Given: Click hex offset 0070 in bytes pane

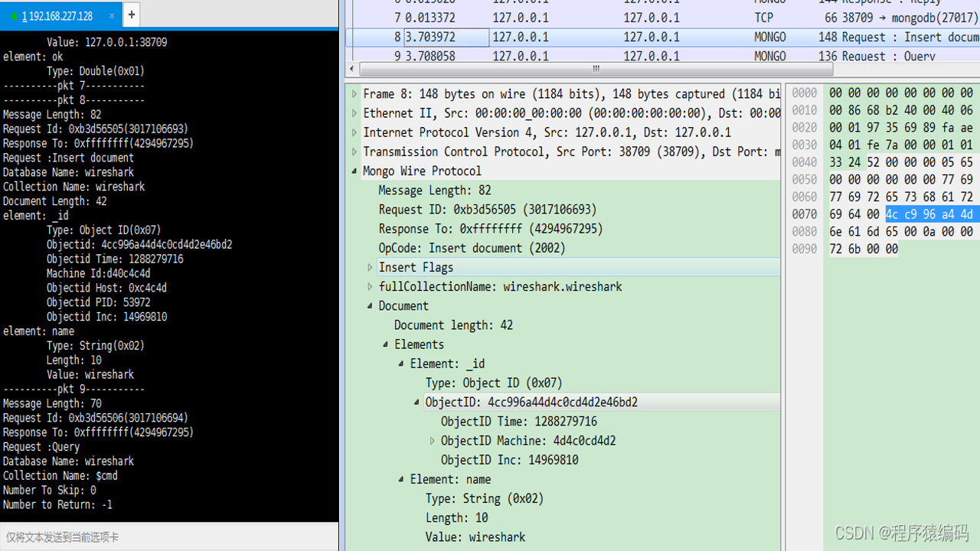Looking at the screenshot, I should (804, 214).
